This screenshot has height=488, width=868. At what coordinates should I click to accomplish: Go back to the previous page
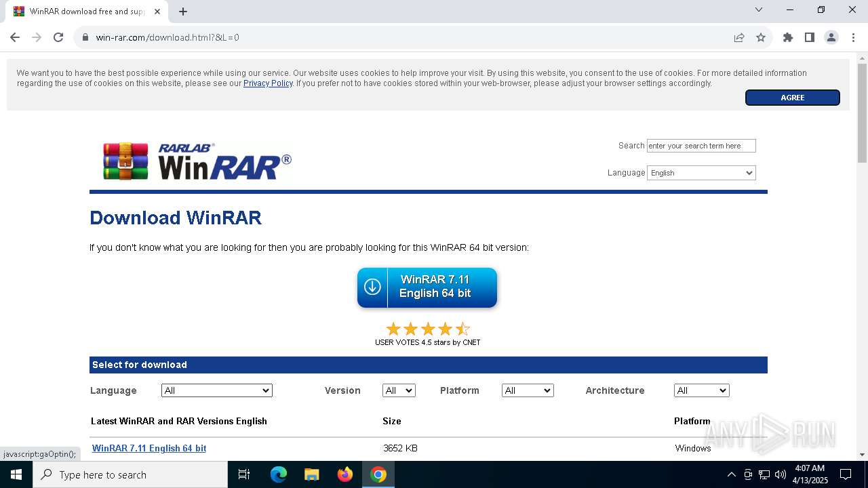[x=15, y=37]
